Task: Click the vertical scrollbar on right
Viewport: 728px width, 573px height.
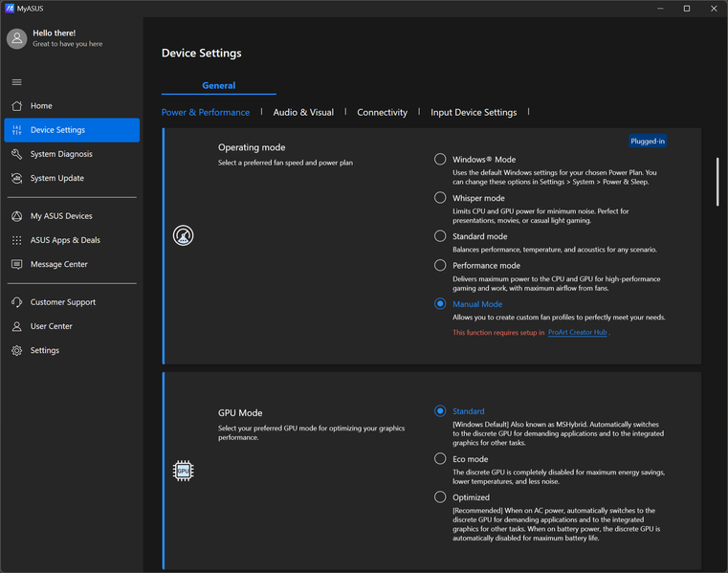Action: tap(717, 182)
